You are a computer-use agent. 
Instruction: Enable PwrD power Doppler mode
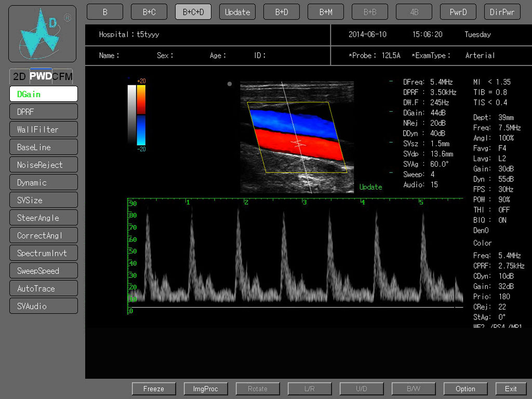(x=458, y=12)
